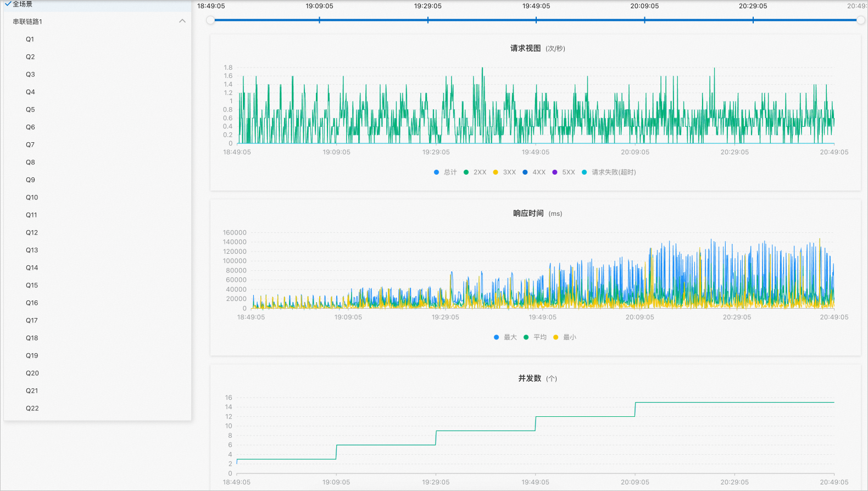The image size is (868, 491).
Task: Select Q10 in the scenario list
Action: [x=97, y=197]
